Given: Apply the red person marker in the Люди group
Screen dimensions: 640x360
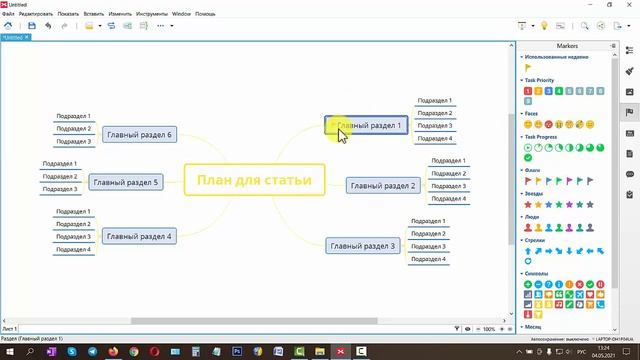Looking at the screenshot, I should coord(528,228).
